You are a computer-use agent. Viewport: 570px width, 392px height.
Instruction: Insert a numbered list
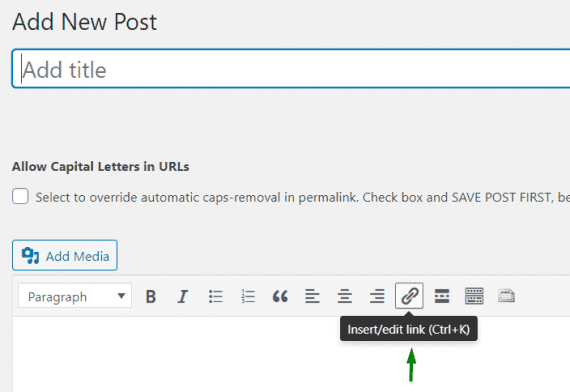pyautogui.click(x=248, y=296)
